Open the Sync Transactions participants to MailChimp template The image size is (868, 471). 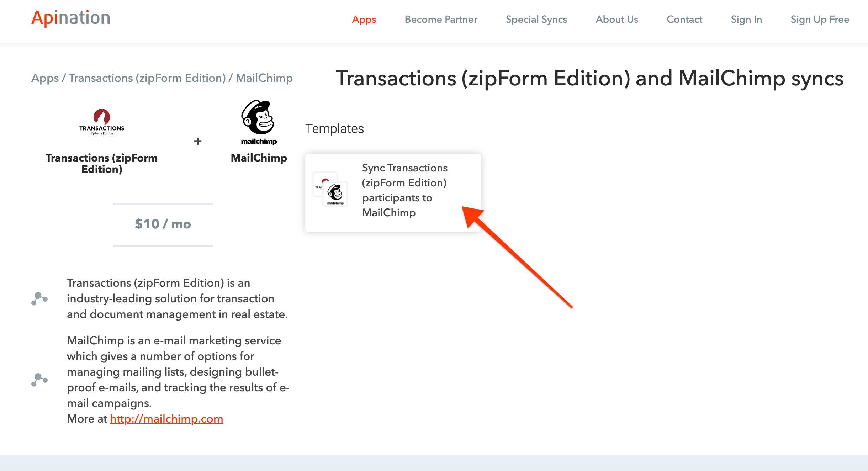point(404,190)
